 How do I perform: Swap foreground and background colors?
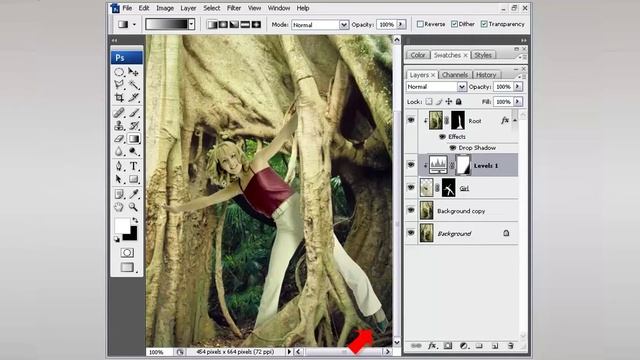(135, 220)
